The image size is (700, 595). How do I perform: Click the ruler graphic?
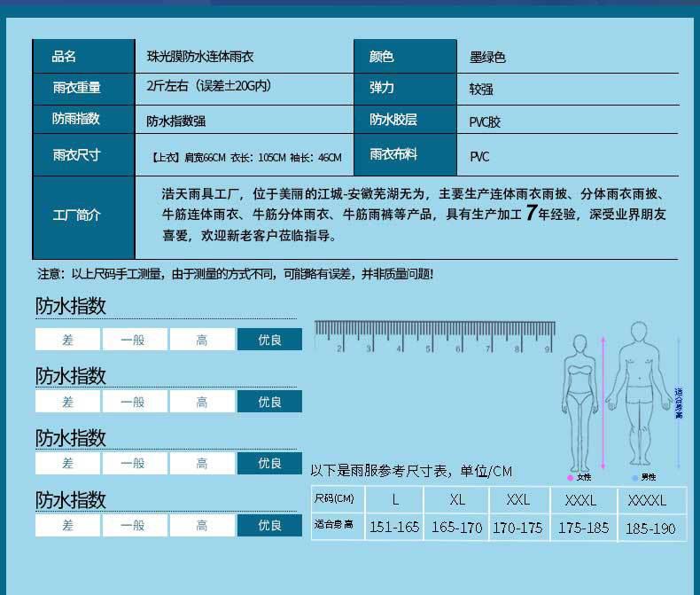[x=433, y=335]
